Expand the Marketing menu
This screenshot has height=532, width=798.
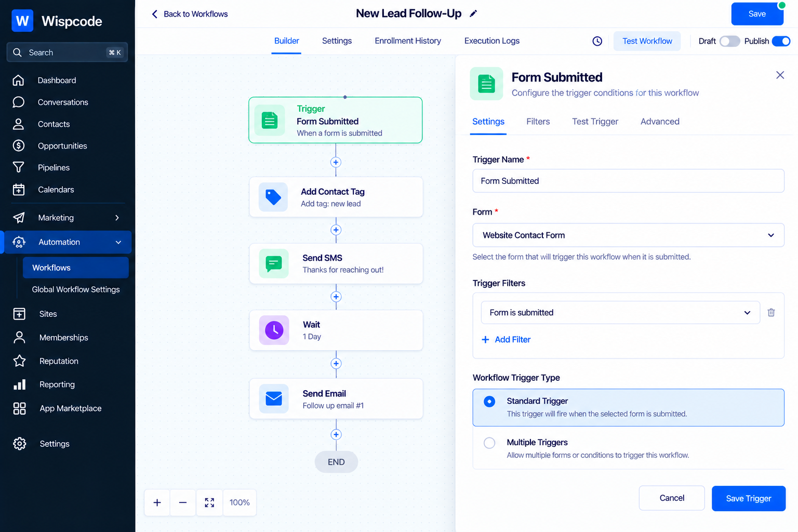(66, 218)
